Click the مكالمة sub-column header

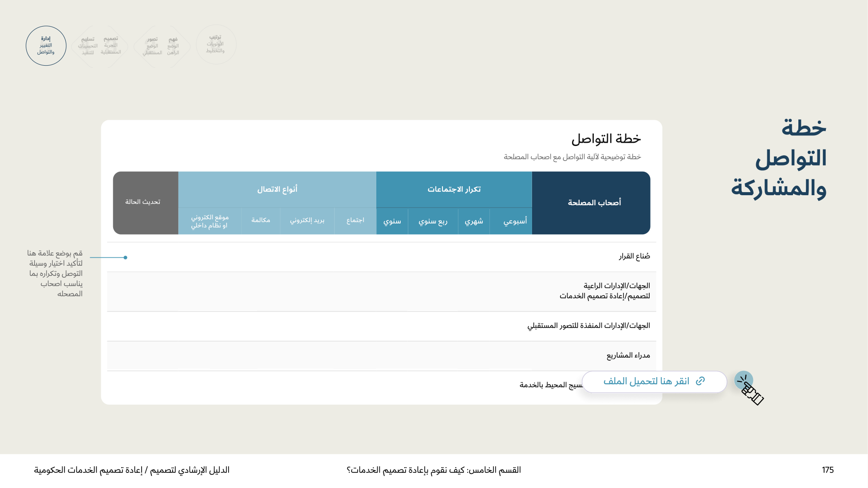[260, 220]
